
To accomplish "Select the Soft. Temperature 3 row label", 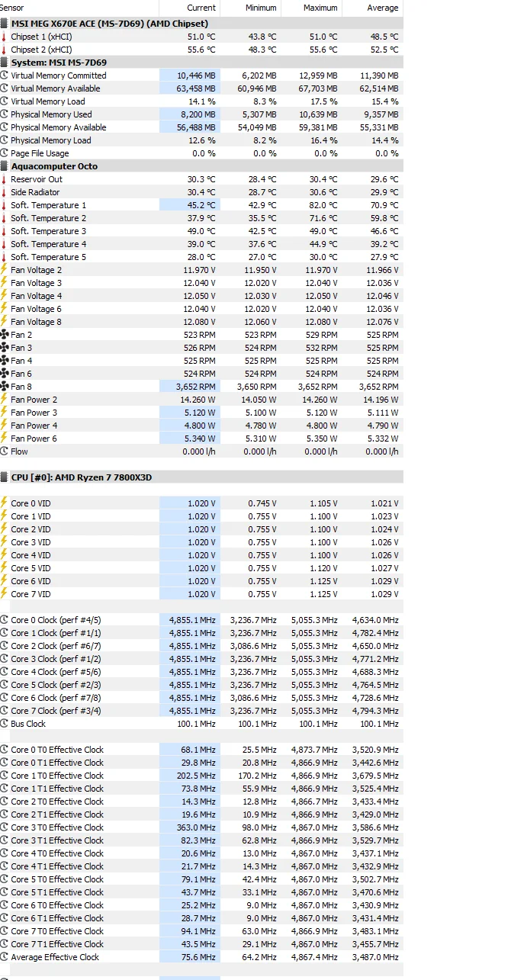I will pos(48,231).
